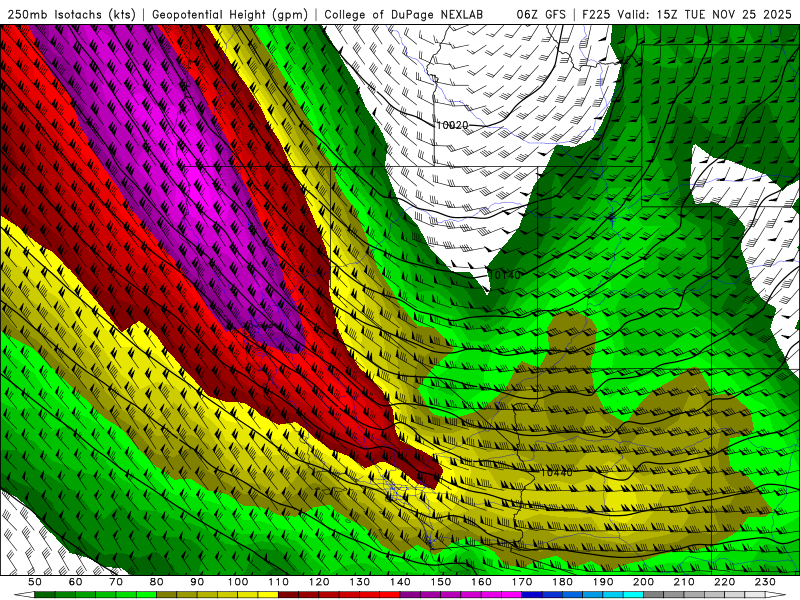Image resolution: width=800 pixels, height=600 pixels.
Task: Select the dark blue swatch starting at 170
Action: coord(532,594)
